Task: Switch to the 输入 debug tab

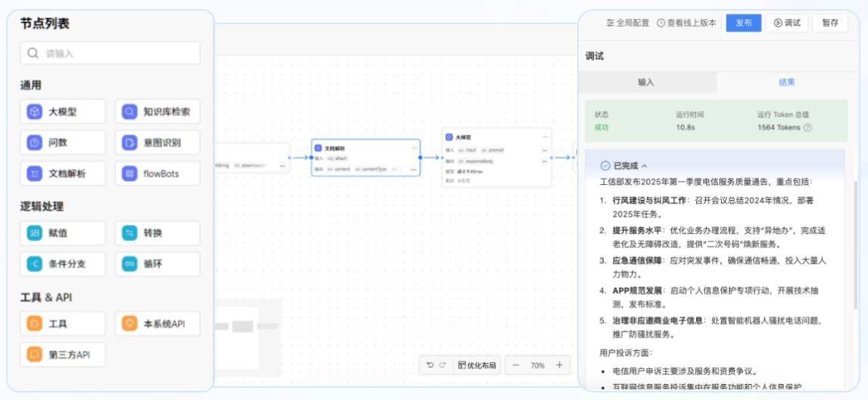Action: coord(646,82)
